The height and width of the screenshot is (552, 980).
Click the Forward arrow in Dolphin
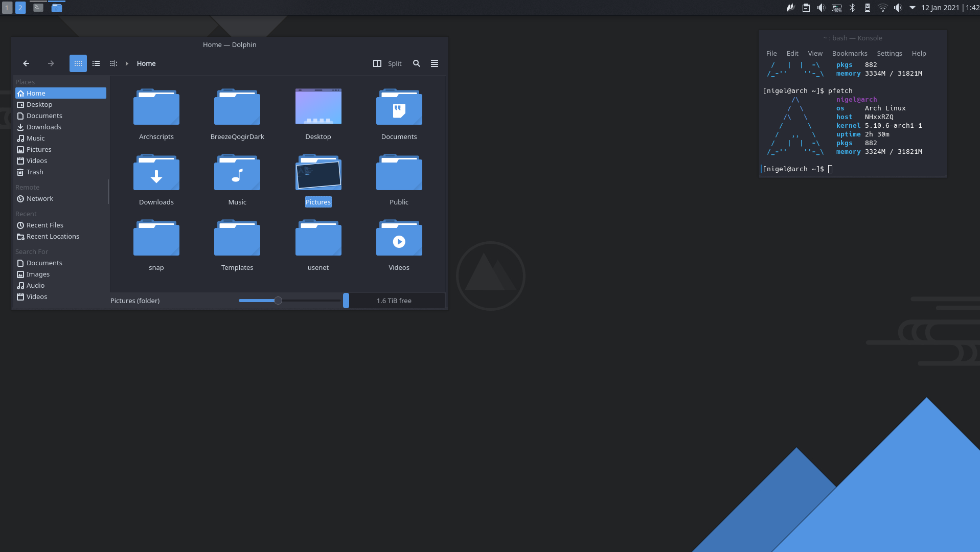(51, 63)
